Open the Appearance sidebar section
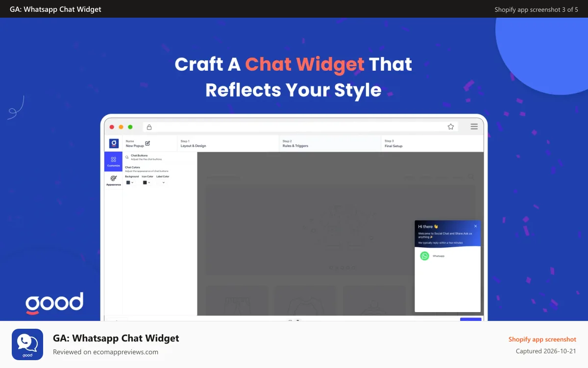This screenshot has height=368, width=588. point(113,181)
